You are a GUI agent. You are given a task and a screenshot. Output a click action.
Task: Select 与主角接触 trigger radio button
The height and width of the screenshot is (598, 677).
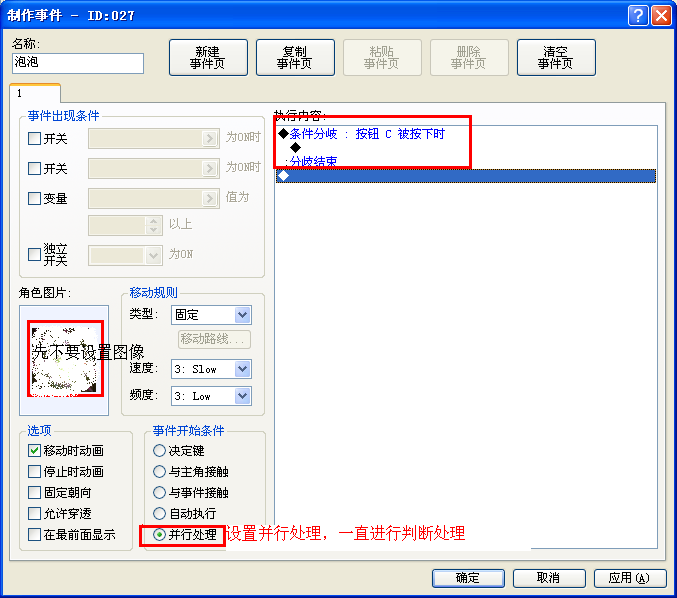[159, 471]
